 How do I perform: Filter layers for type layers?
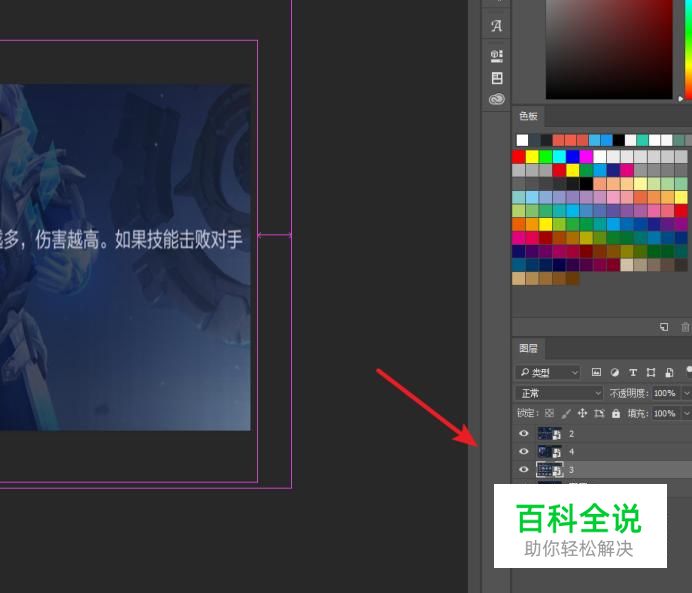pyautogui.click(x=633, y=372)
